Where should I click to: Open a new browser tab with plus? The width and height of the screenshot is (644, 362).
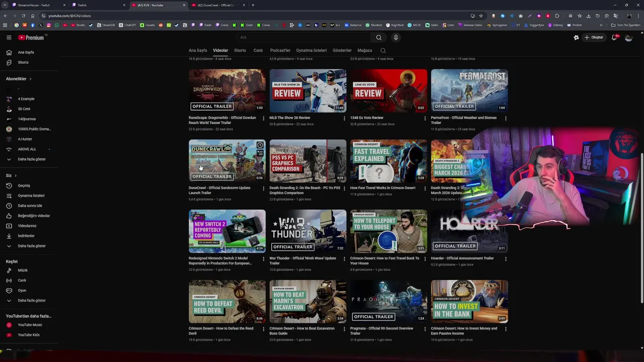(253, 5)
